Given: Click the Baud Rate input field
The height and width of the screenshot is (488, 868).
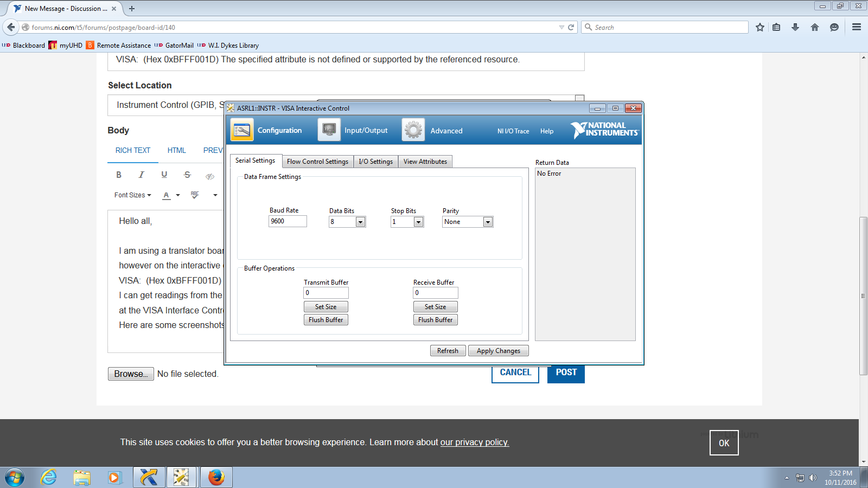Looking at the screenshot, I should 288,221.
